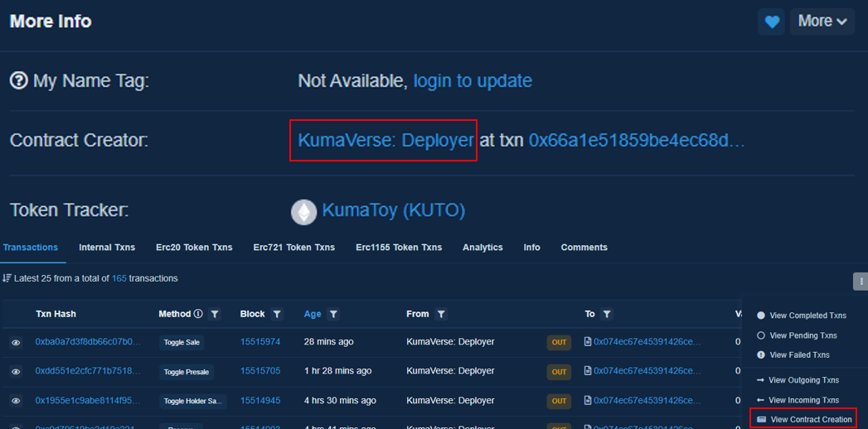Click the Toggle Presale method badge
Image resolution: width=868 pixels, height=429 pixels.
pos(186,372)
